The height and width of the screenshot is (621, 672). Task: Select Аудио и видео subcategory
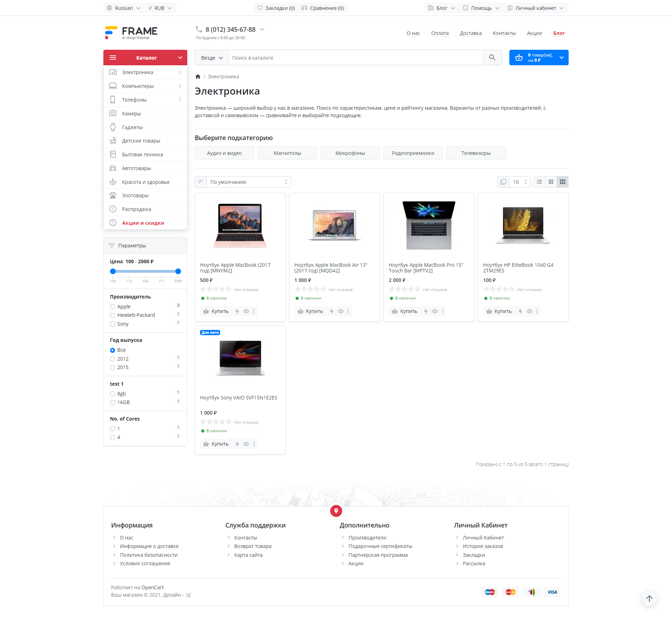click(x=224, y=153)
